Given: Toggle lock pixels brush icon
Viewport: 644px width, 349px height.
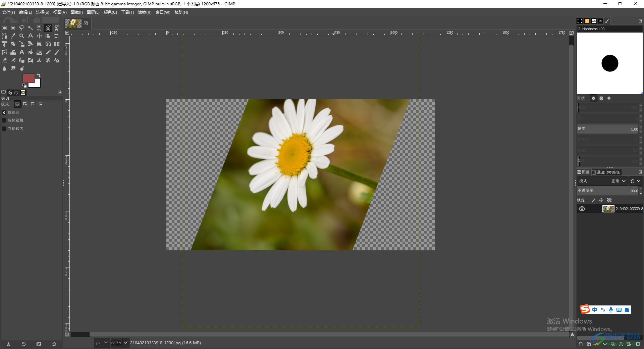Looking at the screenshot, I should (593, 200).
